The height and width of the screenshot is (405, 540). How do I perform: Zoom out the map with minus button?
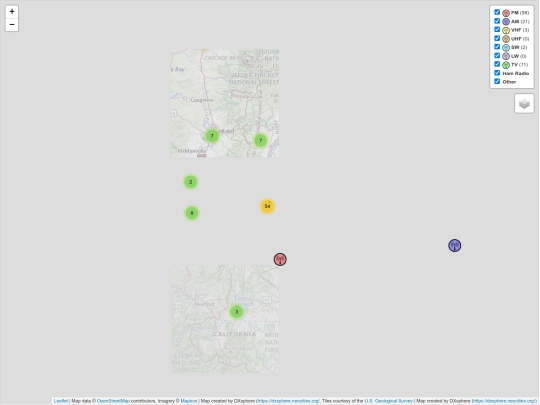coord(12,25)
